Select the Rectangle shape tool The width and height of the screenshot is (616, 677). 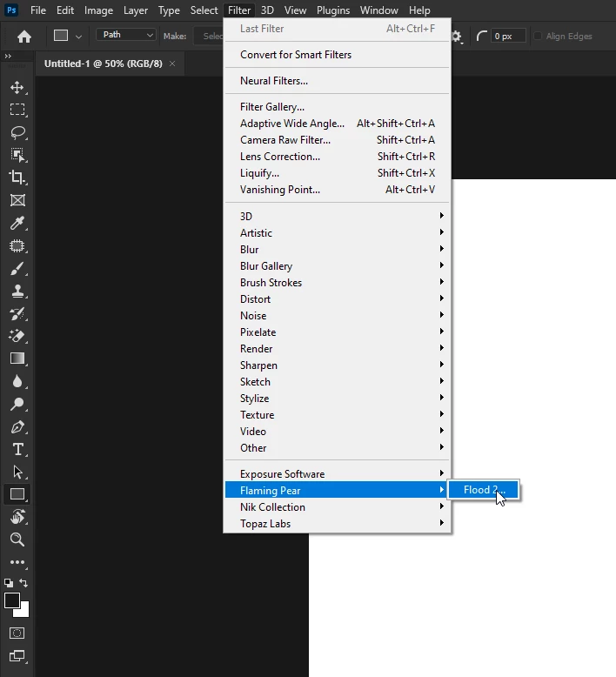[x=17, y=494]
